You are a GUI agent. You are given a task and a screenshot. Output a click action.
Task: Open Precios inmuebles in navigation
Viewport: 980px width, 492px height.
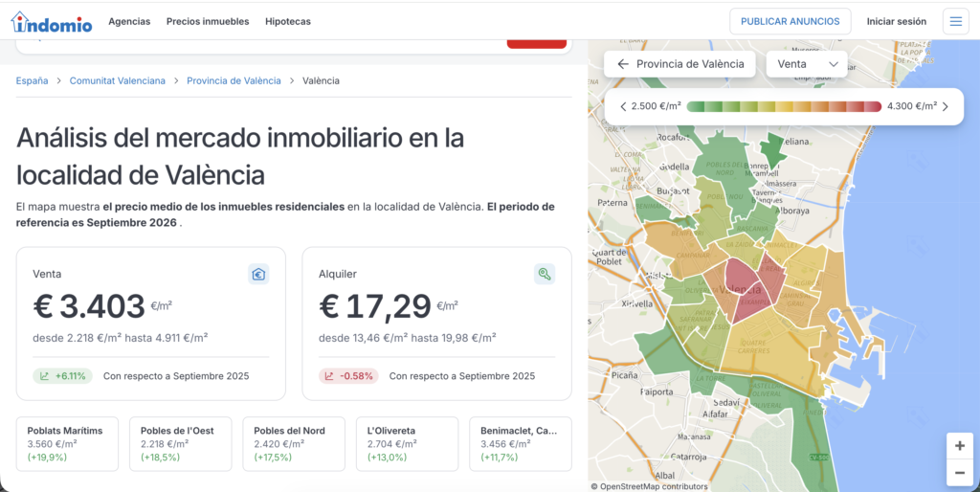pyautogui.click(x=208, y=21)
